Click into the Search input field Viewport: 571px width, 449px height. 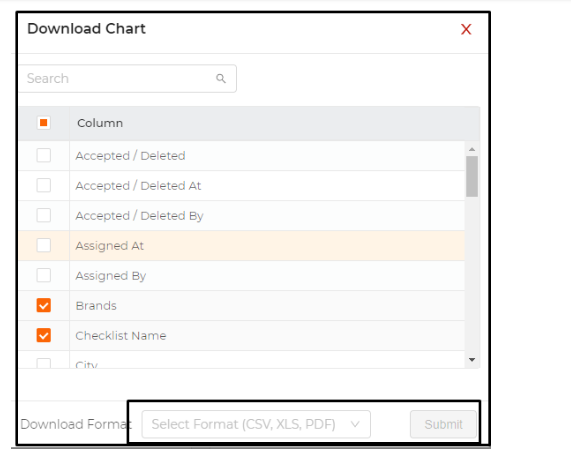[127, 78]
